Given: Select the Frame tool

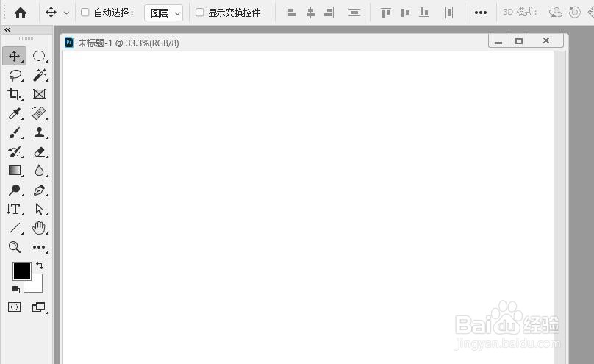Looking at the screenshot, I should pos(39,94).
